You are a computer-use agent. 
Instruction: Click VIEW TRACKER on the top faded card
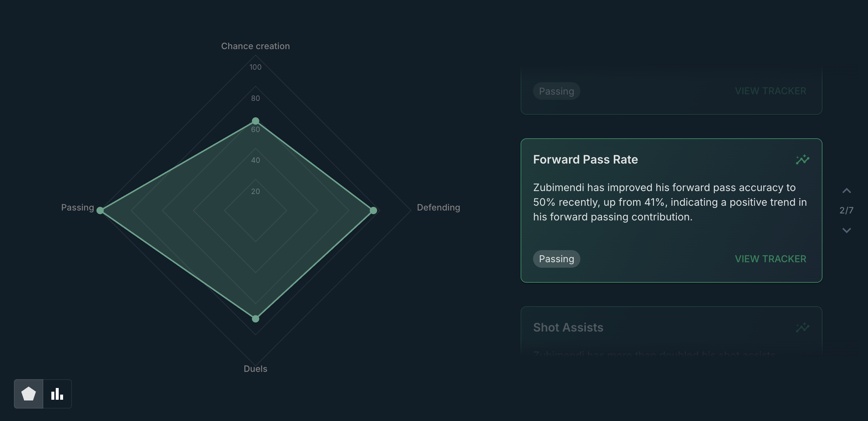(x=770, y=91)
